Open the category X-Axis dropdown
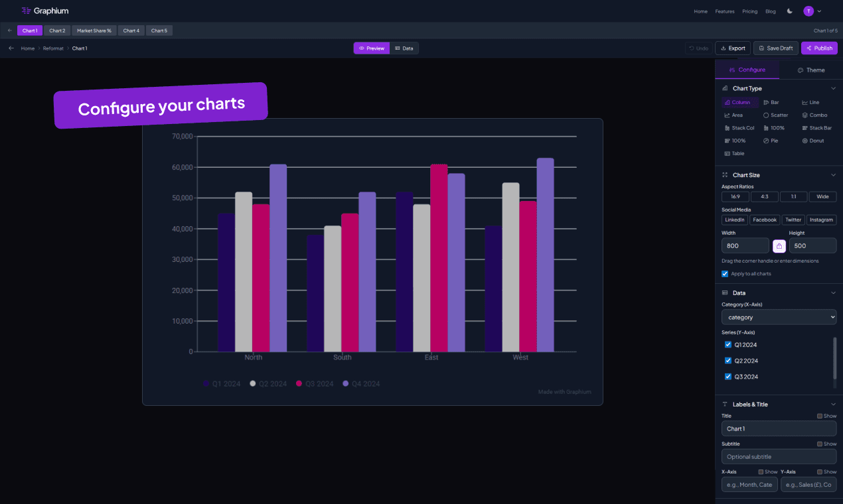 pyautogui.click(x=778, y=316)
